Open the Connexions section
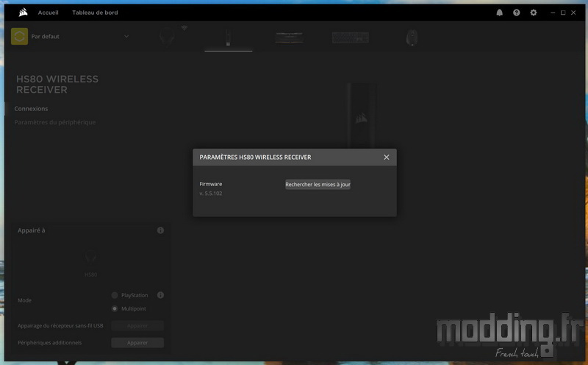 (x=31, y=108)
